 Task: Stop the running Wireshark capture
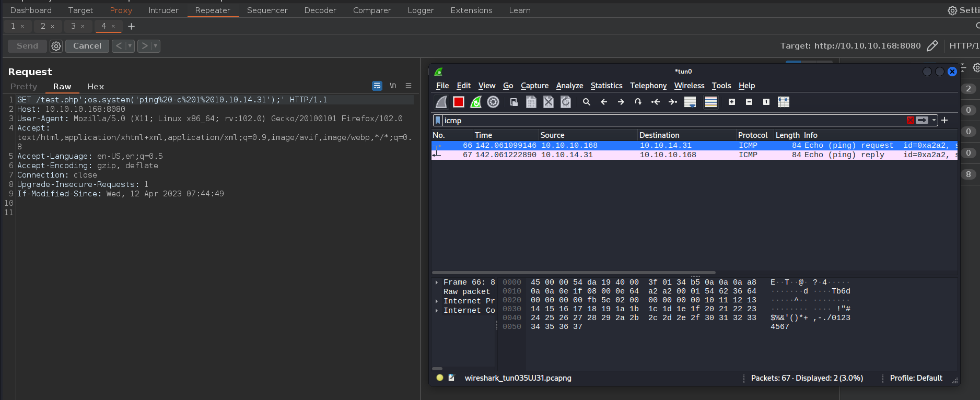[459, 102]
